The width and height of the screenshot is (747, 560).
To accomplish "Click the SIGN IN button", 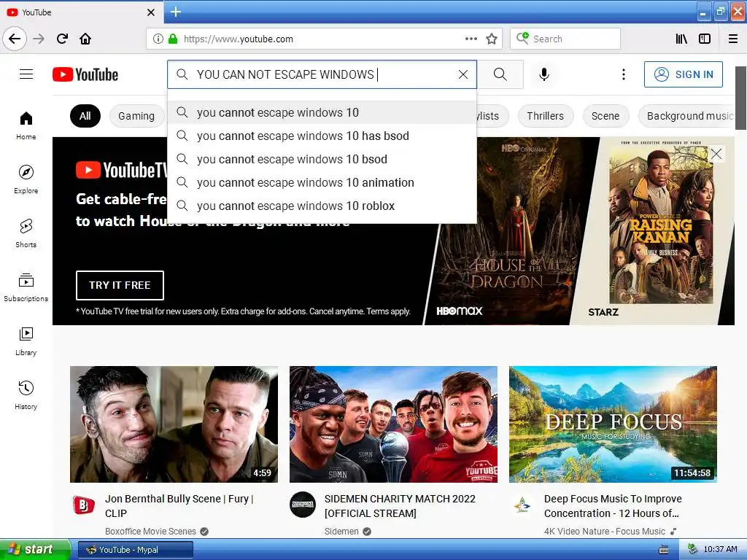I will point(683,74).
